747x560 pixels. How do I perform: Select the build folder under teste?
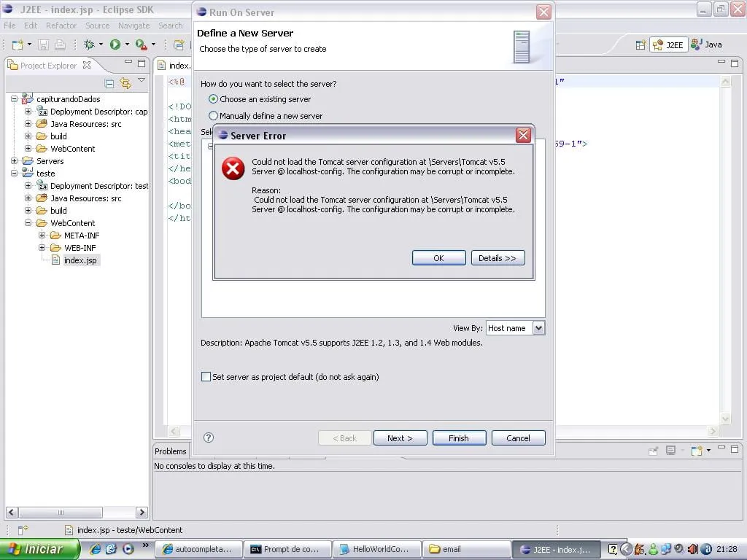coord(58,211)
